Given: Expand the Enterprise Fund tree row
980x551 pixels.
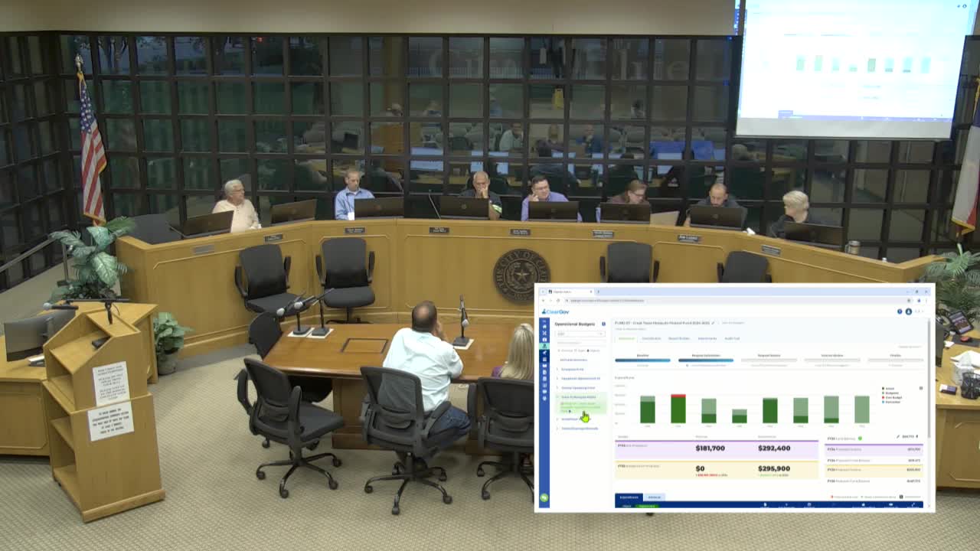Looking at the screenshot, I should (557, 369).
